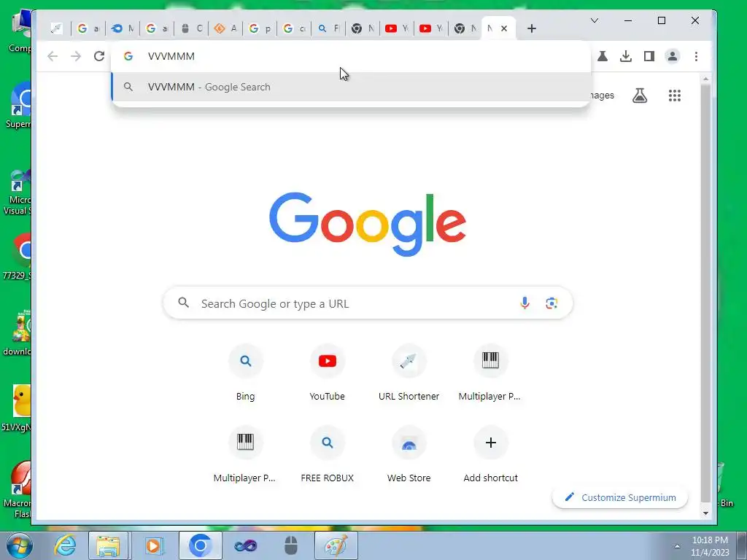Click the Google logo
Image resolution: width=747 pixels, height=560 pixels.
click(x=368, y=224)
